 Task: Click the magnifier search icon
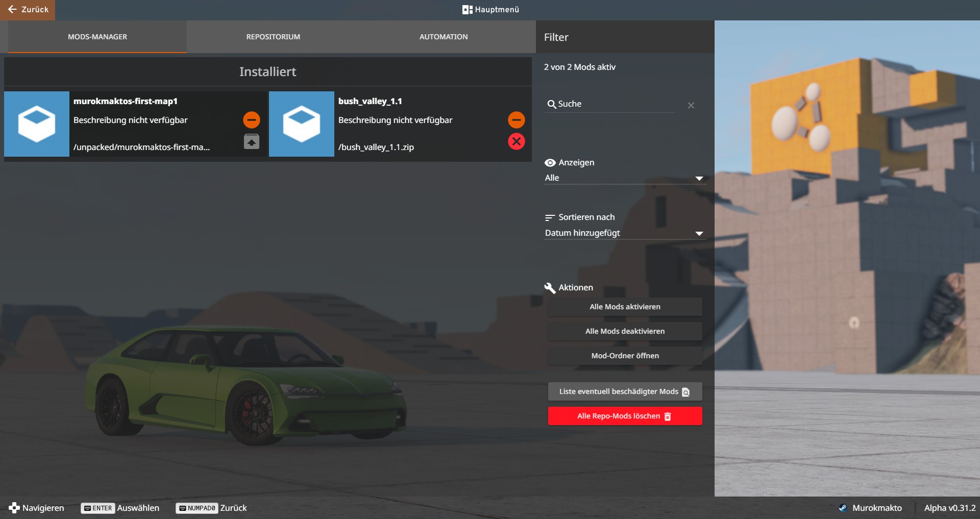click(551, 104)
